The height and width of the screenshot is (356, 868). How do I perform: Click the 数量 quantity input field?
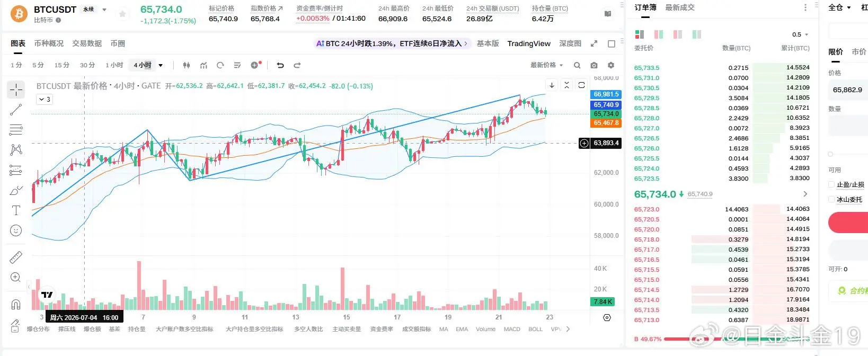(x=847, y=126)
